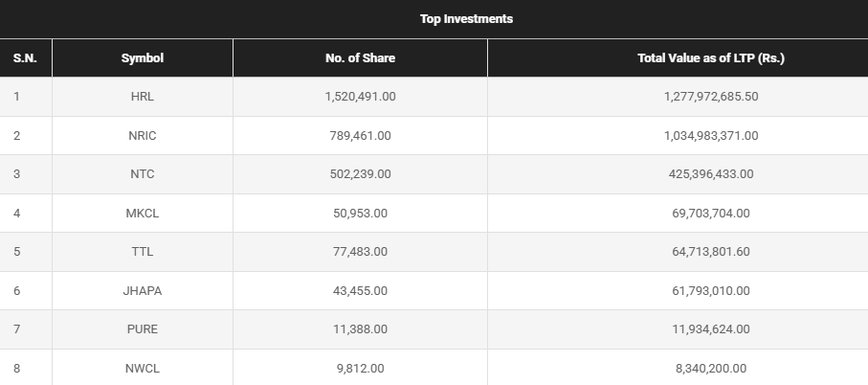
Task: Click the Symbol column header
Action: 143,58
